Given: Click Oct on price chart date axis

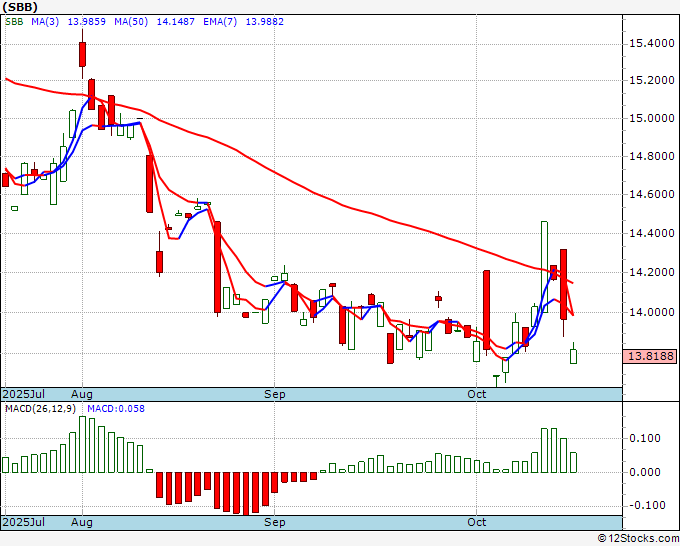Looking at the screenshot, I should pyautogui.click(x=477, y=394).
